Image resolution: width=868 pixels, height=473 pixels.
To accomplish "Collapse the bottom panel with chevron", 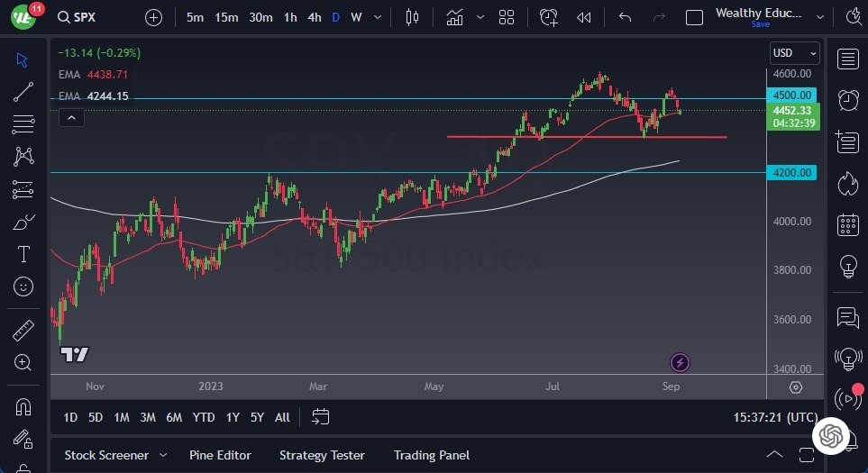I will coord(774,455).
